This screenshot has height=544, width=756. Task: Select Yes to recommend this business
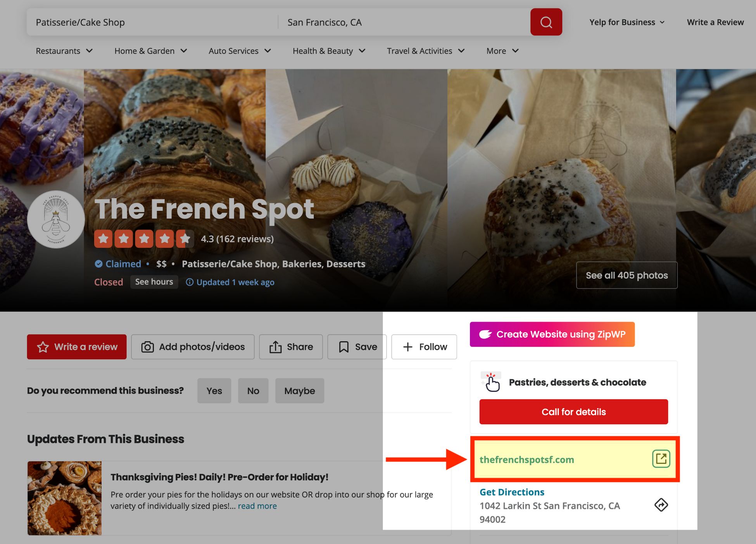[214, 391]
